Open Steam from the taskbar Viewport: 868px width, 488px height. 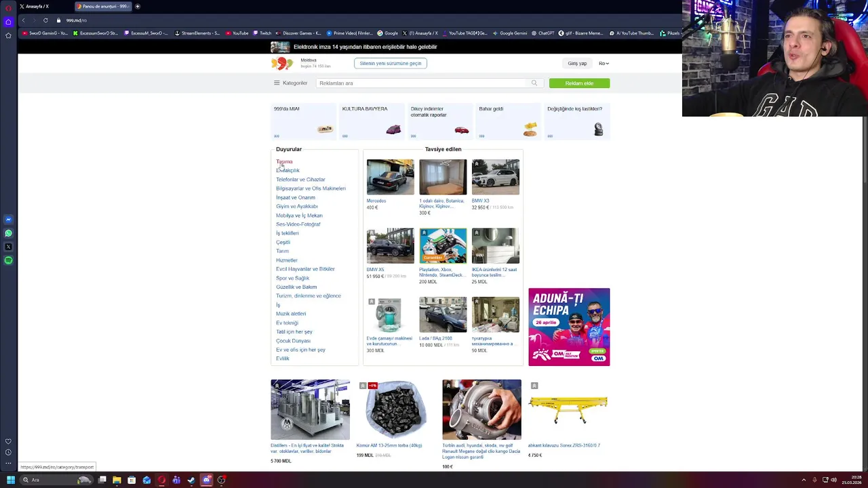191,480
